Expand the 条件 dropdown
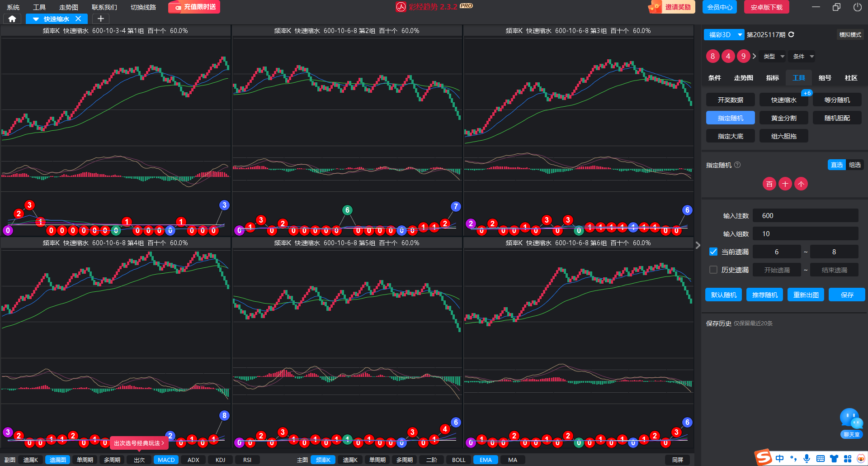Viewport: 868px width, 466px height. coord(803,56)
